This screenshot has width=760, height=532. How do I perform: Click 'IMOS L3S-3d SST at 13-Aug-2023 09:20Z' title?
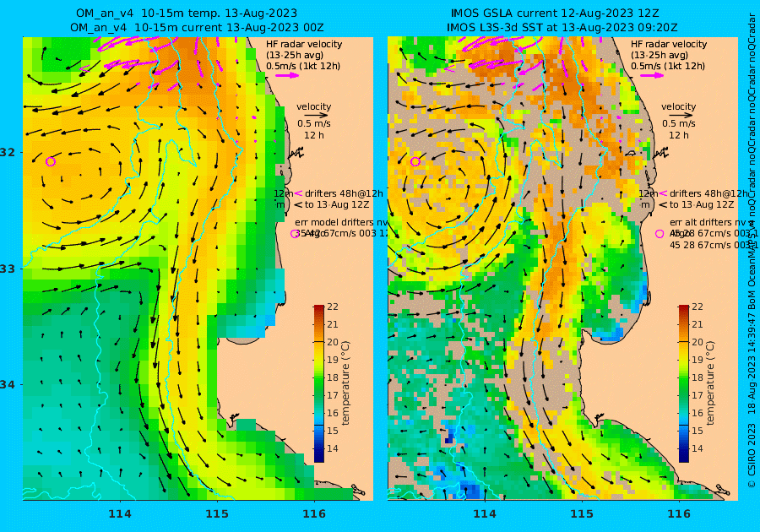(562, 27)
